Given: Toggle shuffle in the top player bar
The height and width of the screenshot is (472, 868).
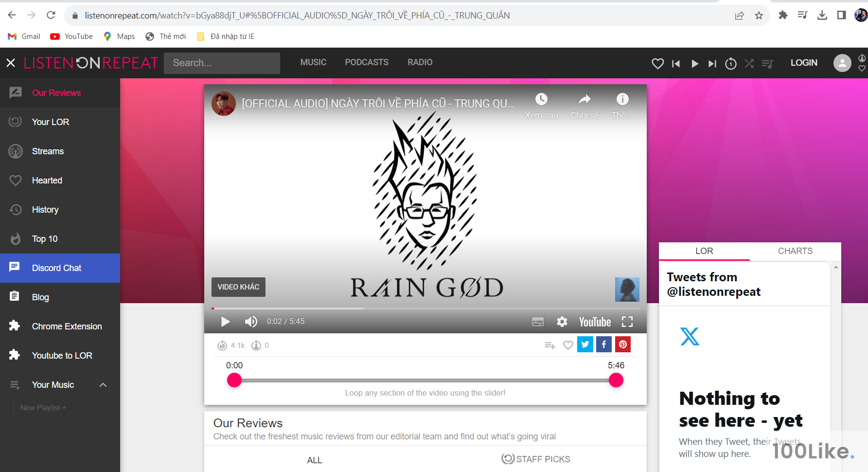Looking at the screenshot, I should click(749, 64).
